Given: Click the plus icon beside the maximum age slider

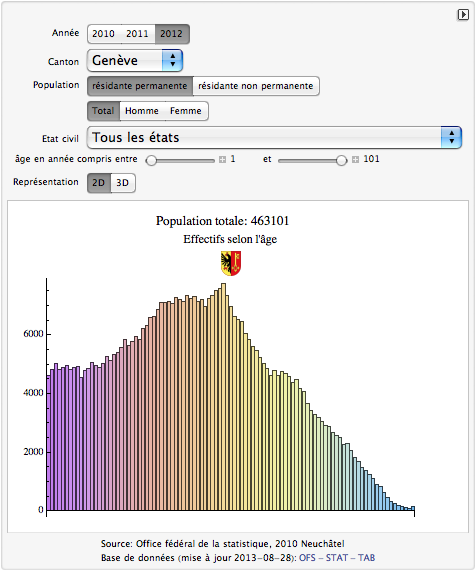Looking at the screenshot, I should coord(355,160).
